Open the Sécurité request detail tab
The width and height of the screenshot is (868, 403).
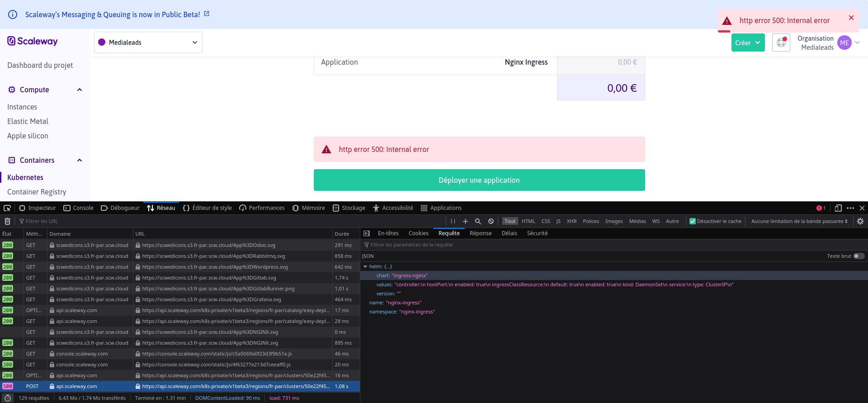tap(538, 233)
